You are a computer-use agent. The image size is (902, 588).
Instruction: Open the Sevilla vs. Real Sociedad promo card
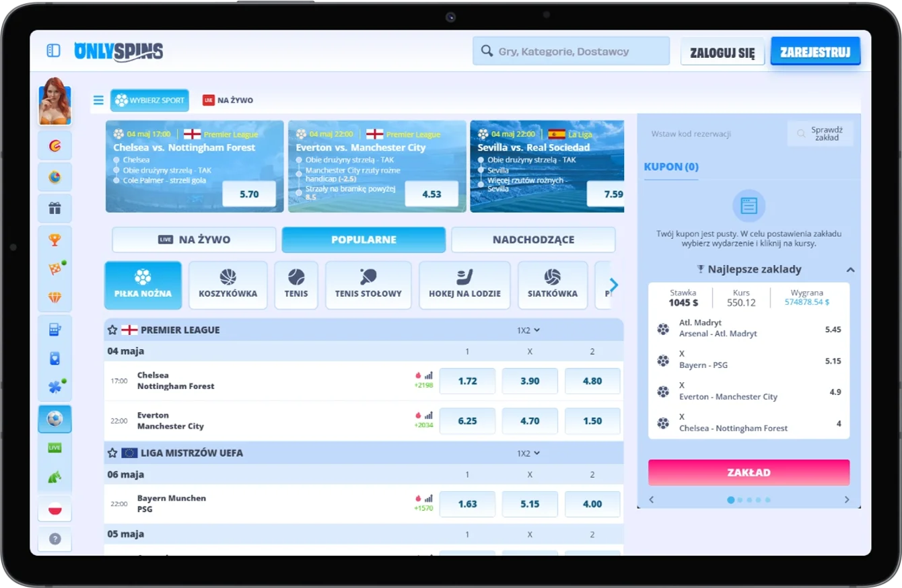pos(547,166)
